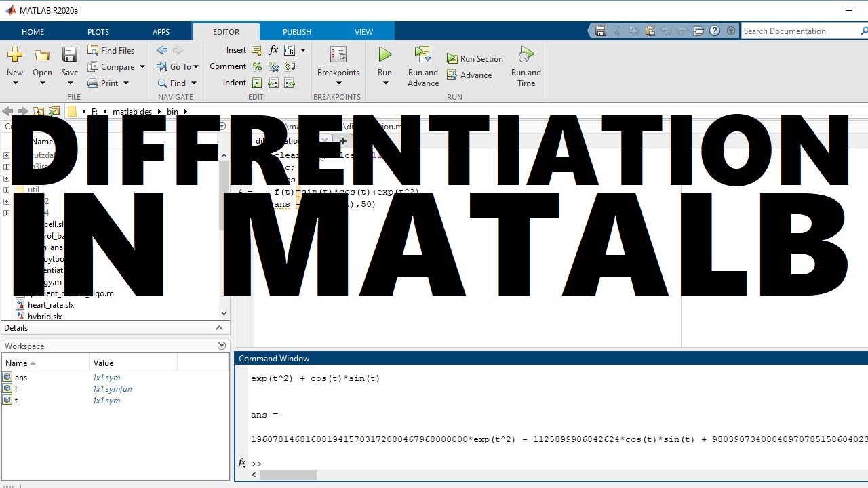The image size is (868, 488).
Task: Click the fixed-point data insert icon
Action: pos(290,50)
